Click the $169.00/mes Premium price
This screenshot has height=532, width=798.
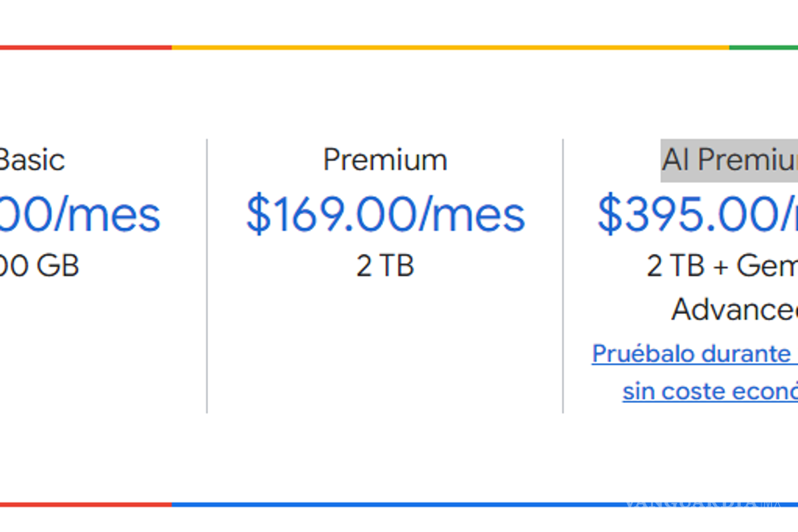coord(385,215)
